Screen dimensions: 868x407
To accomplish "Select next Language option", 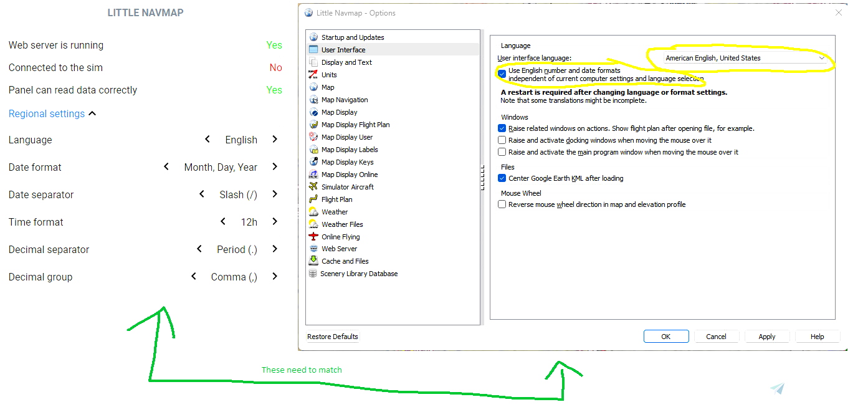I will [x=275, y=140].
